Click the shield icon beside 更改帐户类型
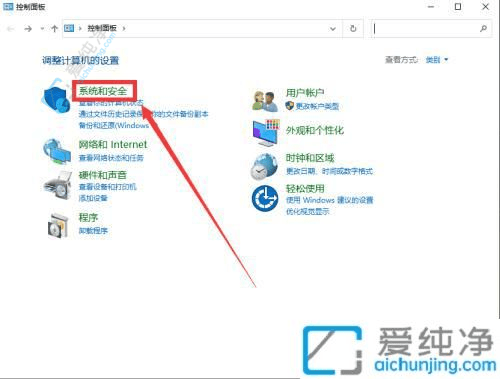500x379 pixels. [x=290, y=106]
